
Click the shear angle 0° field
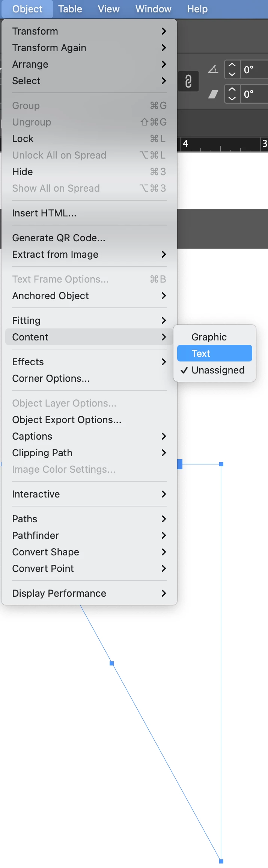point(254,94)
